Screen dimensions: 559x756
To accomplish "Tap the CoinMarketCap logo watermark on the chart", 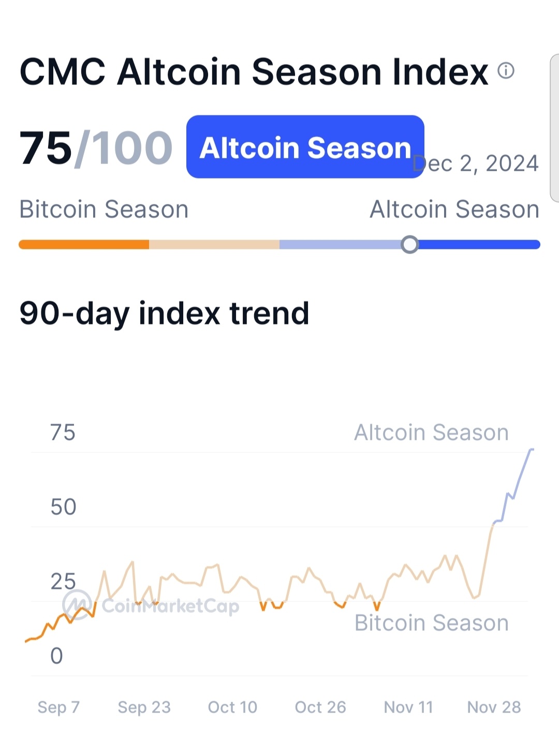I will [x=151, y=605].
